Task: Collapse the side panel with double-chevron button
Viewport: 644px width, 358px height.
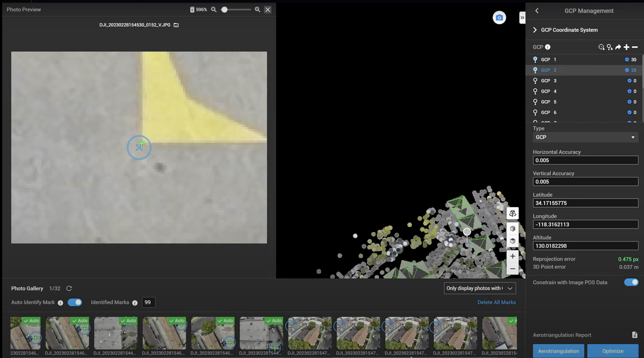Action: 522,18
